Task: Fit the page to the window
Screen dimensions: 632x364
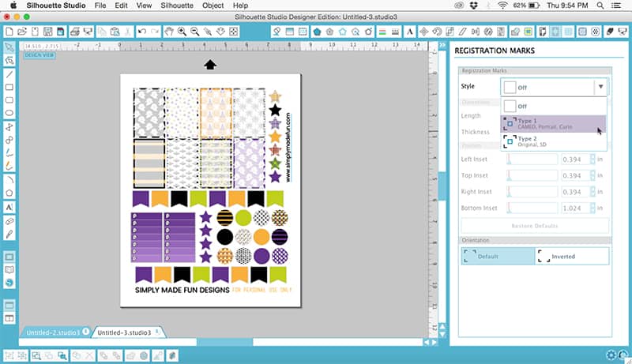Action: click(233, 32)
